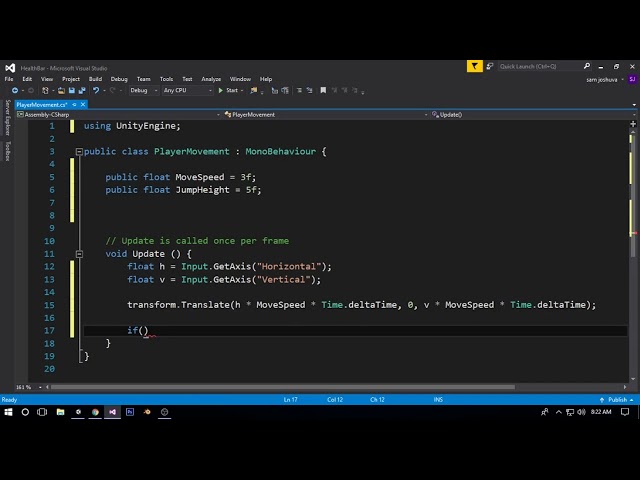This screenshot has height=480, width=640.
Task: Click the vertical scrollbar thumb in editor
Action: (x=633, y=195)
